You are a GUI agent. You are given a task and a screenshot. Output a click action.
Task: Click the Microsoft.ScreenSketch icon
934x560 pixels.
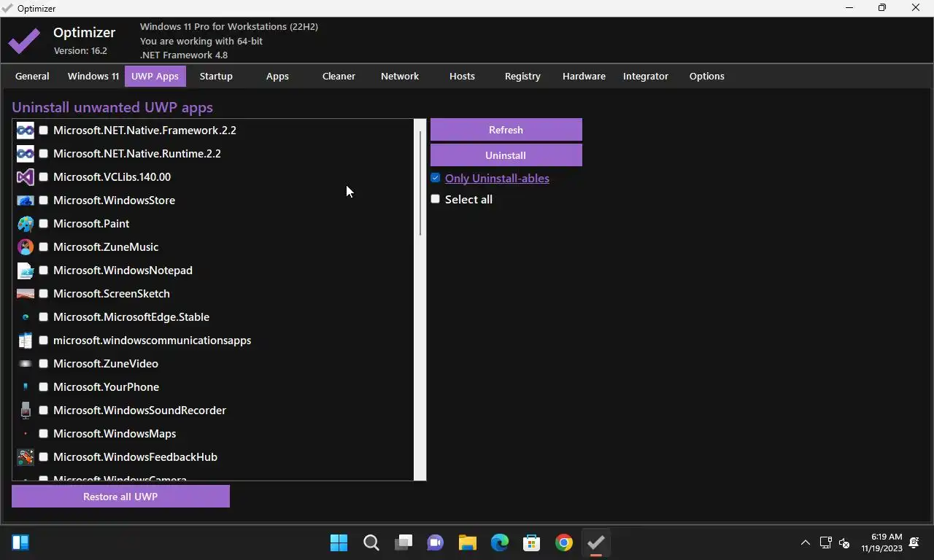(x=26, y=294)
